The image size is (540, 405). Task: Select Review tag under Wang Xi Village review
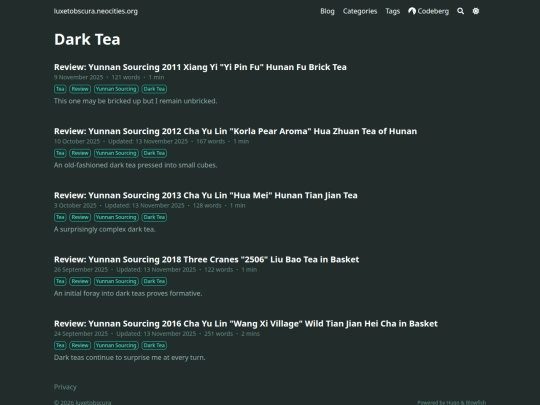click(80, 345)
